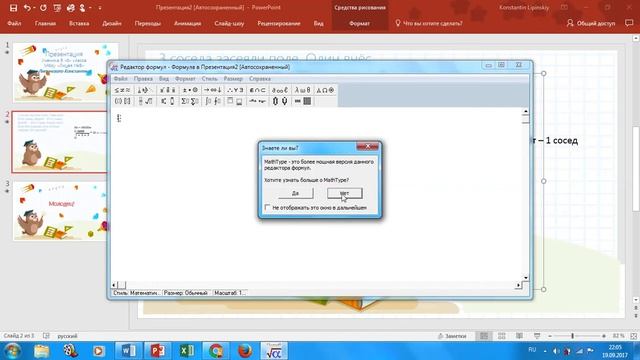Switch to PowerPoint 'Вставка' ribbon tab
The width and height of the screenshot is (640, 360).
point(79,23)
